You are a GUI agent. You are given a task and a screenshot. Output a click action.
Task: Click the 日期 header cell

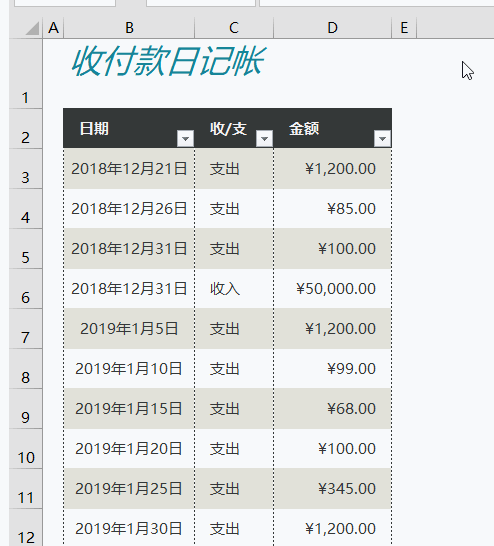click(129, 128)
